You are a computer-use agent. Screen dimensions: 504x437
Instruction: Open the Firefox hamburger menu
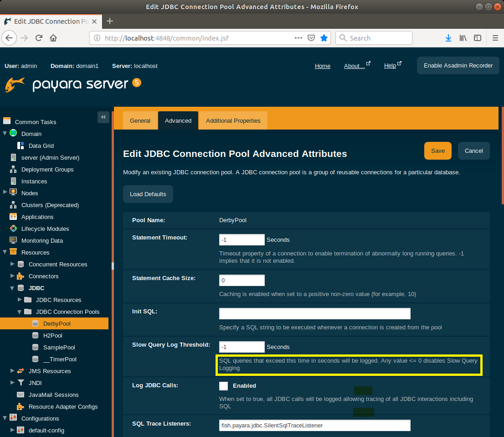tap(495, 38)
